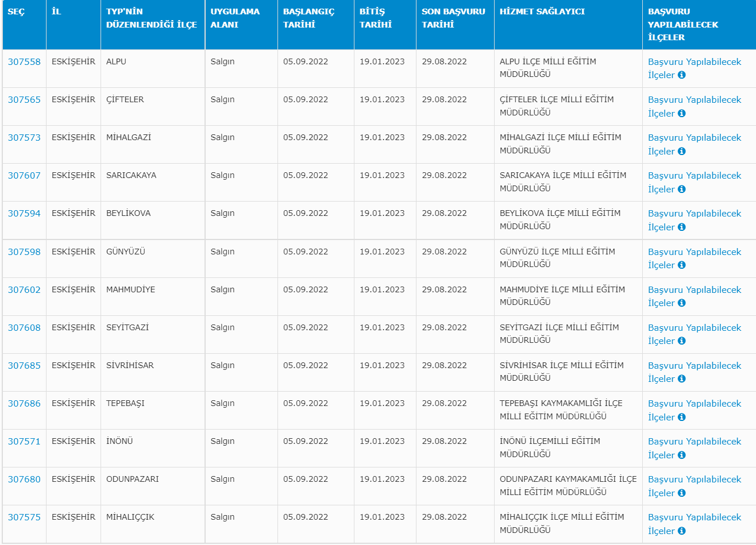Open program 307685 for SİVRİHİSAR

24,366
